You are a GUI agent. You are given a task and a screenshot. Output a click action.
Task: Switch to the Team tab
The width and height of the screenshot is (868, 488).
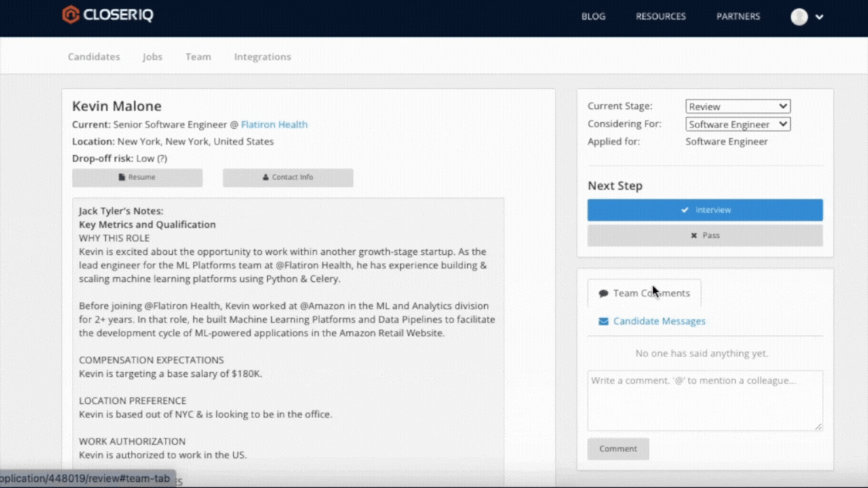tap(198, 57)
